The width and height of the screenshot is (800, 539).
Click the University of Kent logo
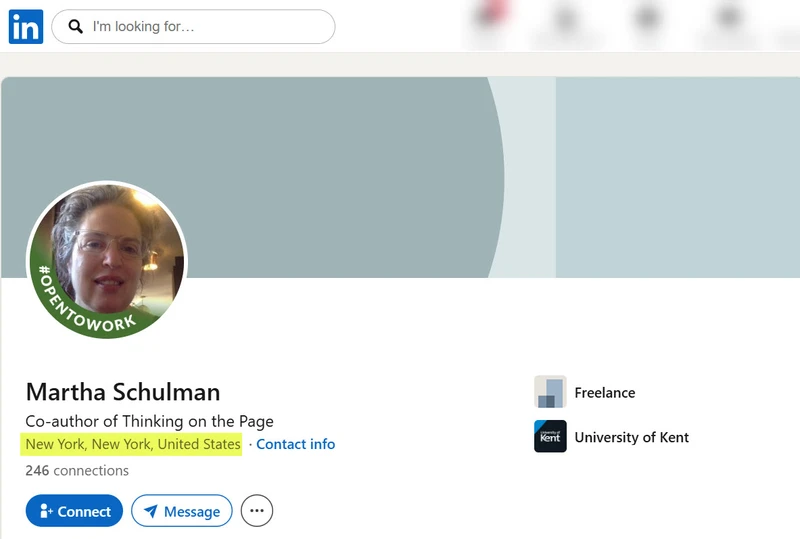[x=550, y=436]
